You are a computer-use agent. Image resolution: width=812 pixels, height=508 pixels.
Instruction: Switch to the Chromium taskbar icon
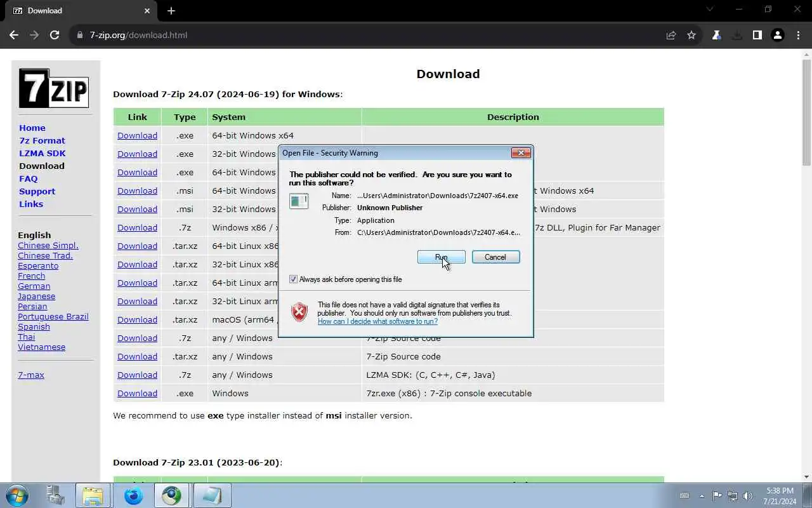pyautogui.click(x=171, y=495)
